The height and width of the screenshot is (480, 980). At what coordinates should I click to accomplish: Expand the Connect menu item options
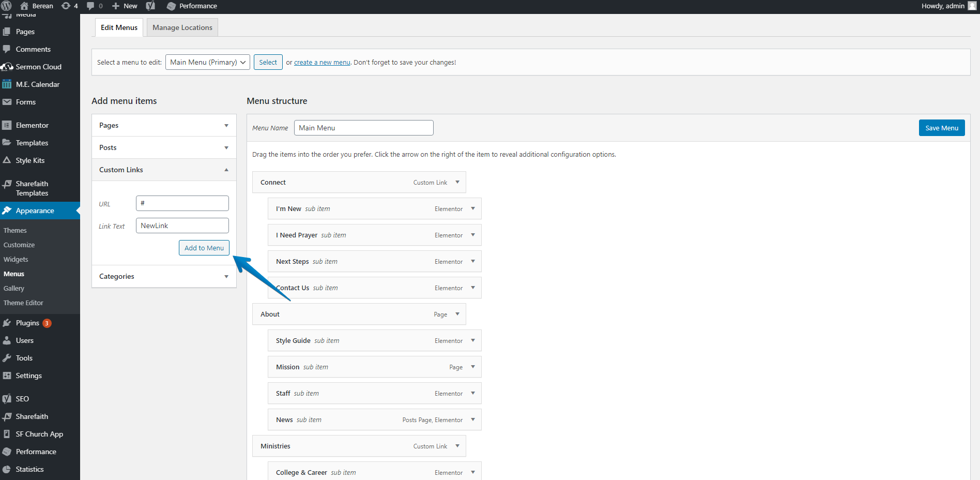pos(457,182)
